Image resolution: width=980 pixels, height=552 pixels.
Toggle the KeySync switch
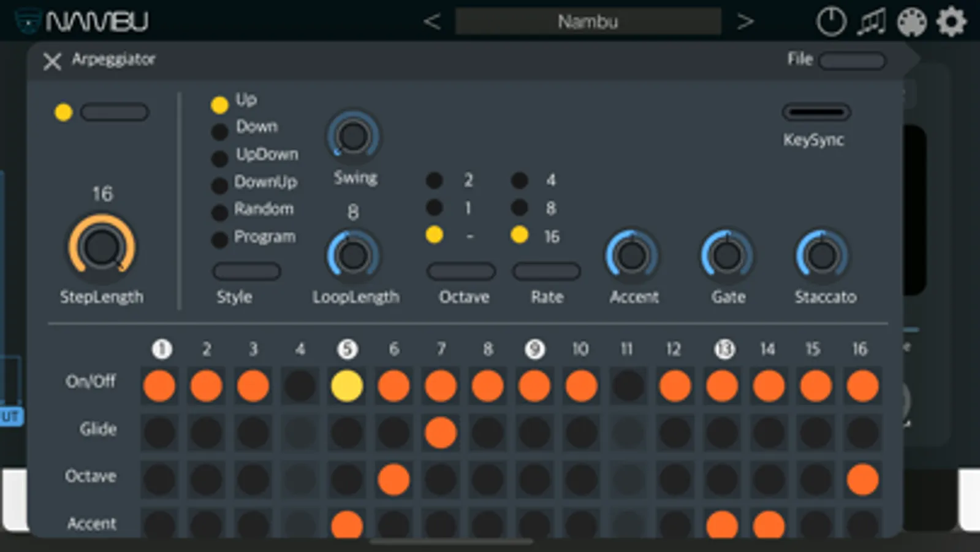coord(816,112)
